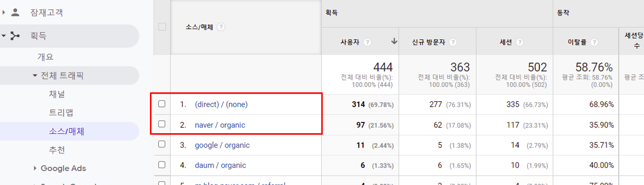This screenshot has width=644, height=185.
Task: Open google / organic source link
Action: (222, 145)
